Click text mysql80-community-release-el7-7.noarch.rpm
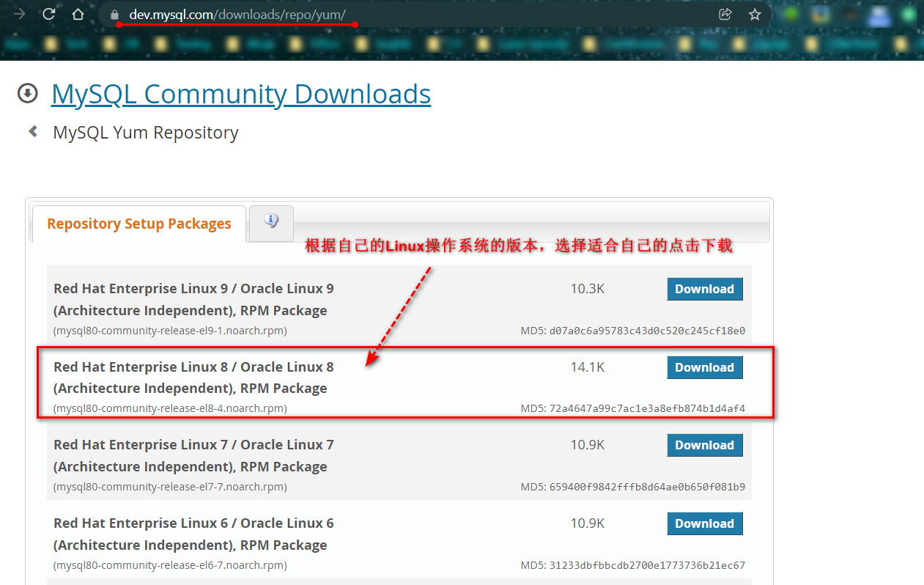This screenshot has width=924, height=585. [x=170, y=487]
